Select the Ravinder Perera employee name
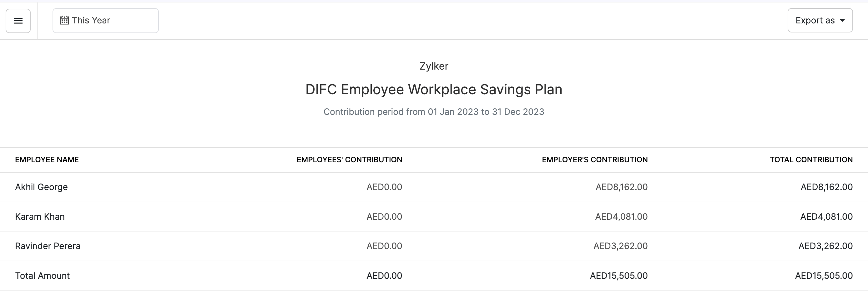 point(48,246)
